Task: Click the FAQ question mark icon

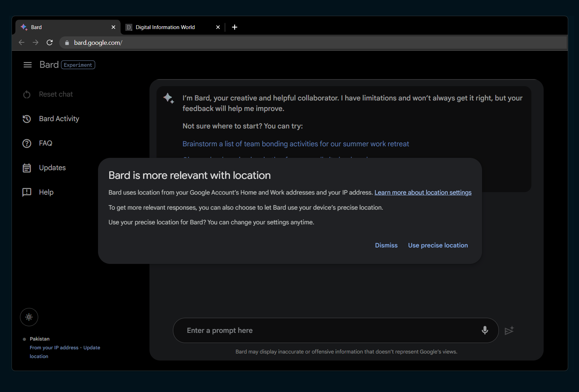Action: click(x=27, y=143)
